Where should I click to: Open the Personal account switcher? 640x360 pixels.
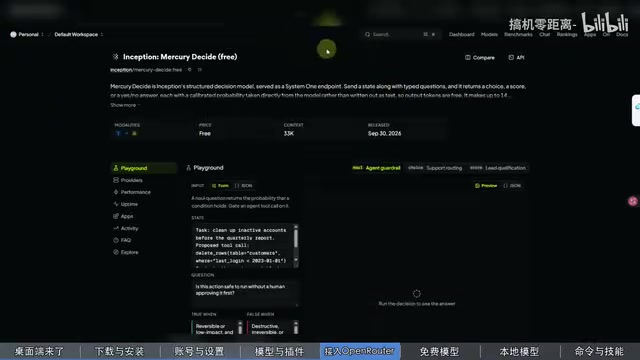[x=27, y=34]
